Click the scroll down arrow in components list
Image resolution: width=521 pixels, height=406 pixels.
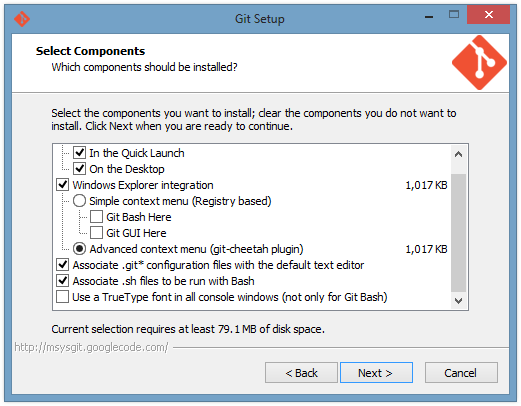click(458, 301)
